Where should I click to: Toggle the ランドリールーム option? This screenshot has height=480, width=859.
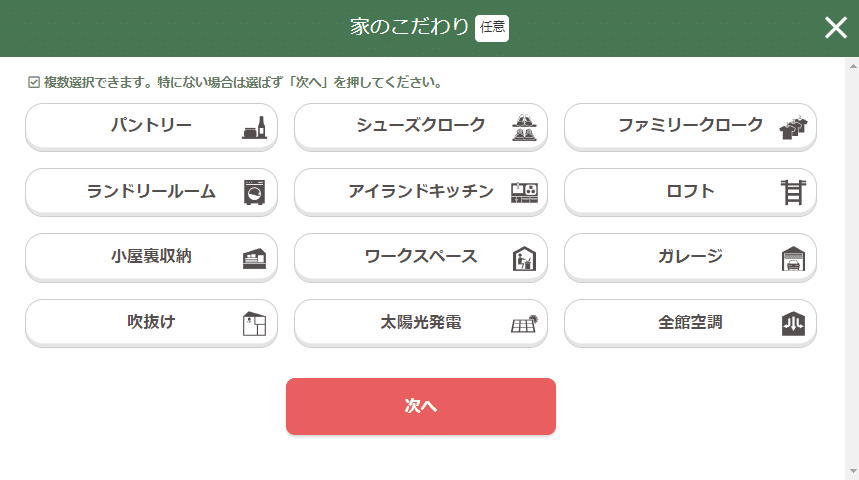(151, 192)
